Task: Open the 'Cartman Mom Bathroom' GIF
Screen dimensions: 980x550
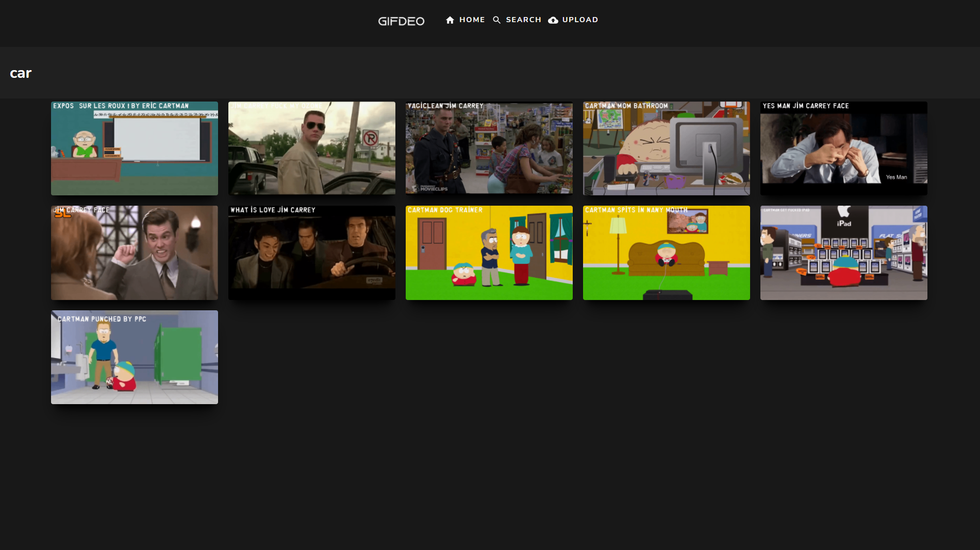Action: pyautogui.click(x=667, y=148)
